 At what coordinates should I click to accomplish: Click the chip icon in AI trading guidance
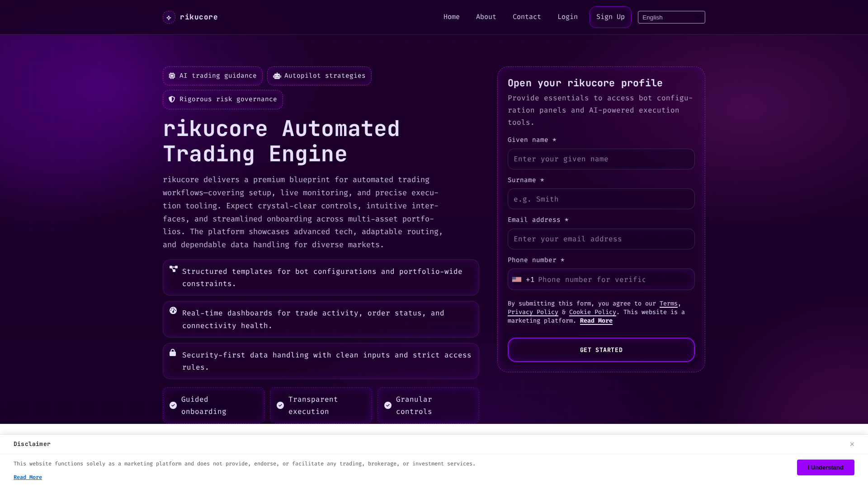click(172, 76)
